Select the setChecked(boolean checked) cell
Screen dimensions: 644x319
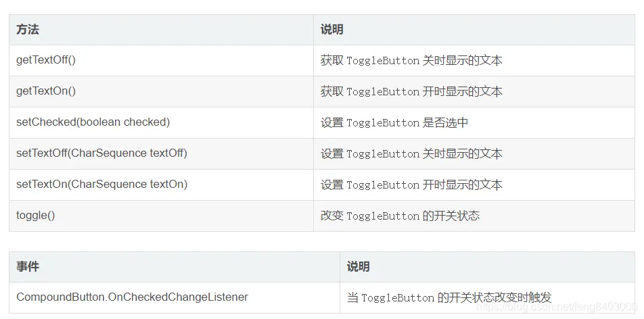tap(93, 122)
